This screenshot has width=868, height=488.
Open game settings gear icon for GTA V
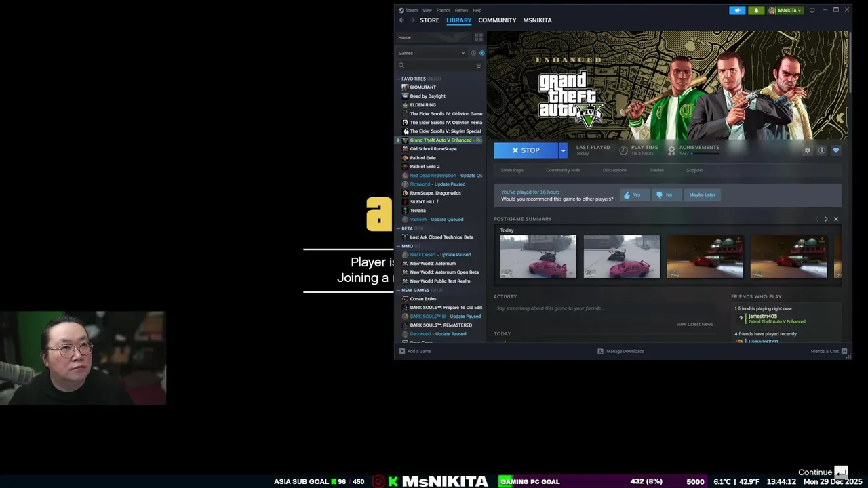pyautogui.click(x=808, y=150)
